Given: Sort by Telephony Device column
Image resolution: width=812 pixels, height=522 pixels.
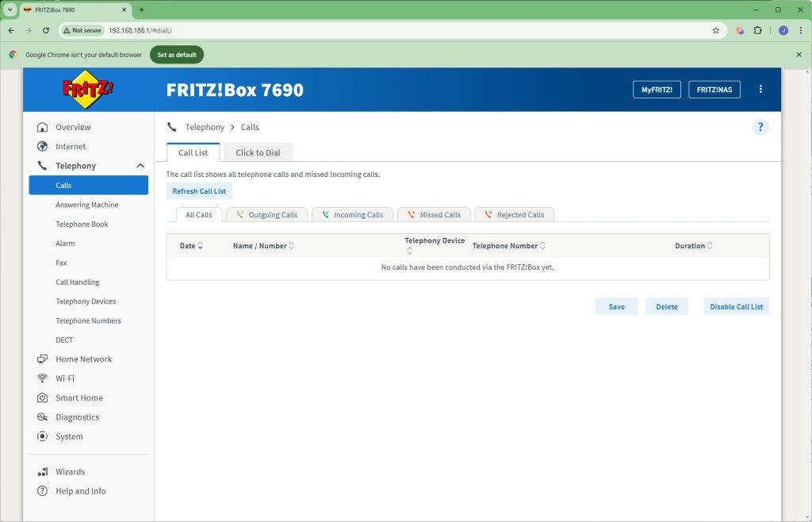Looking at the screenshot, I should (435, 245).
